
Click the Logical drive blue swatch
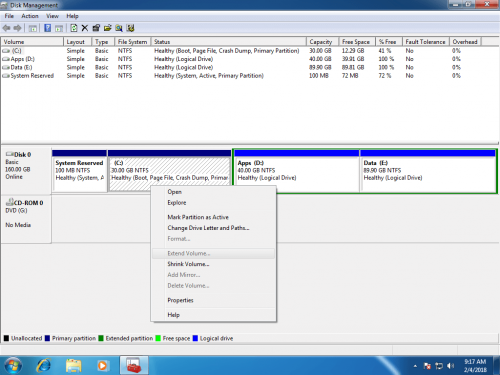(x=195, y=338)
